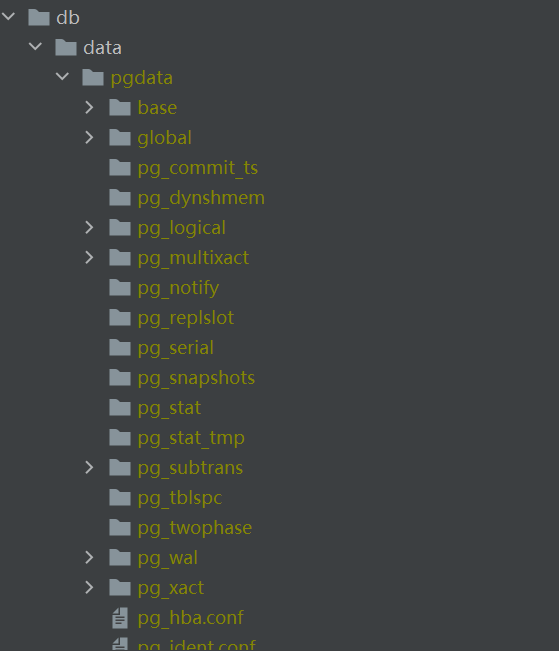Click the db folder icon

39,17
